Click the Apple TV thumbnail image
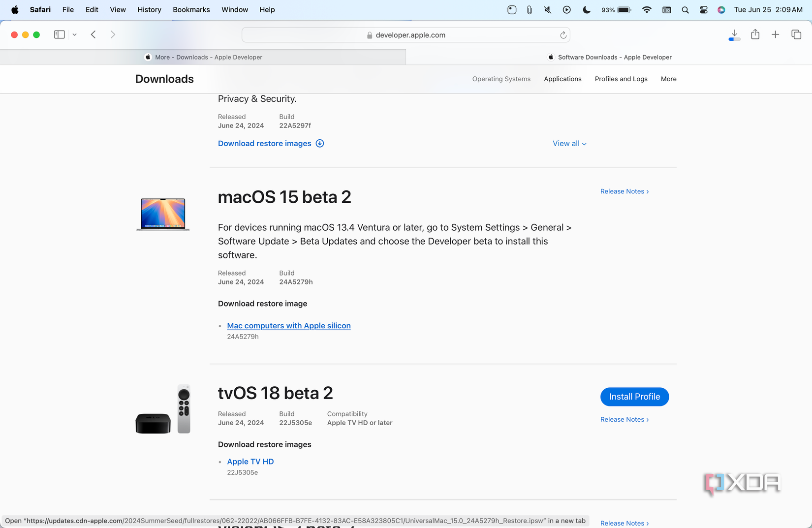This screenshot has width=812, height=528. click(163, 409)
